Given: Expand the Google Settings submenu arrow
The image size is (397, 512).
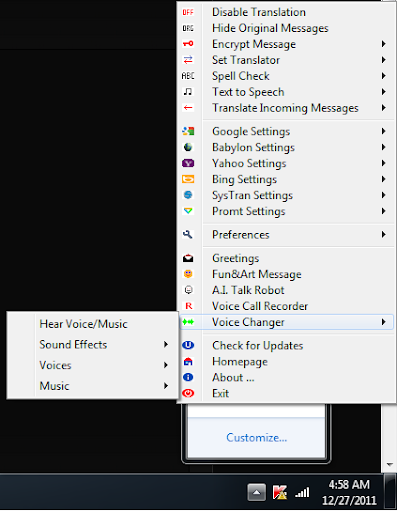Looking at the screenshot, I should [384, 131].
